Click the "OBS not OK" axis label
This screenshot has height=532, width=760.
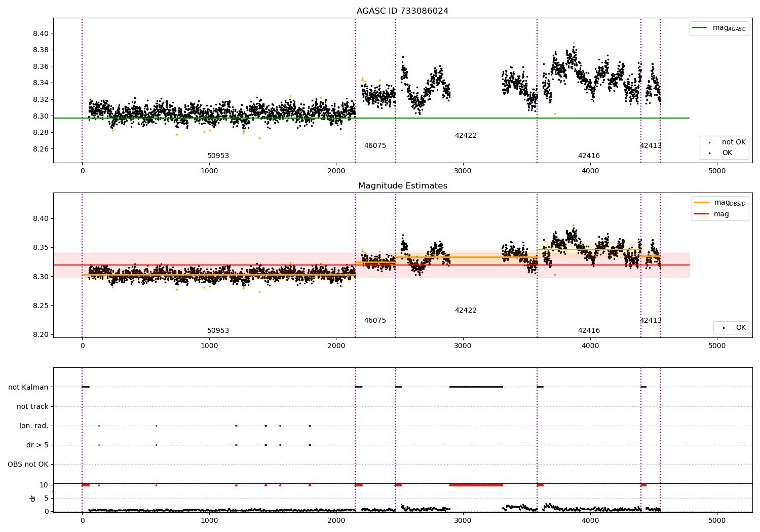[28, 464]
